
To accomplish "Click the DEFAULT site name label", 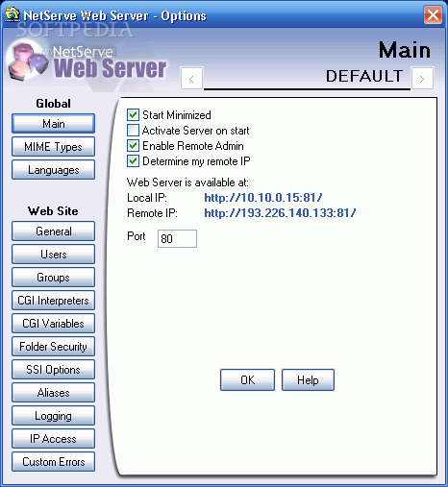I will coord(364,76).
